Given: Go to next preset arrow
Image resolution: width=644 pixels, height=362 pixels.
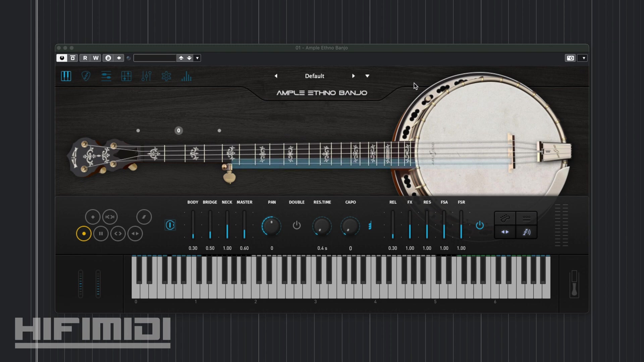Looking at the screenshot, I should pos(353,76).
